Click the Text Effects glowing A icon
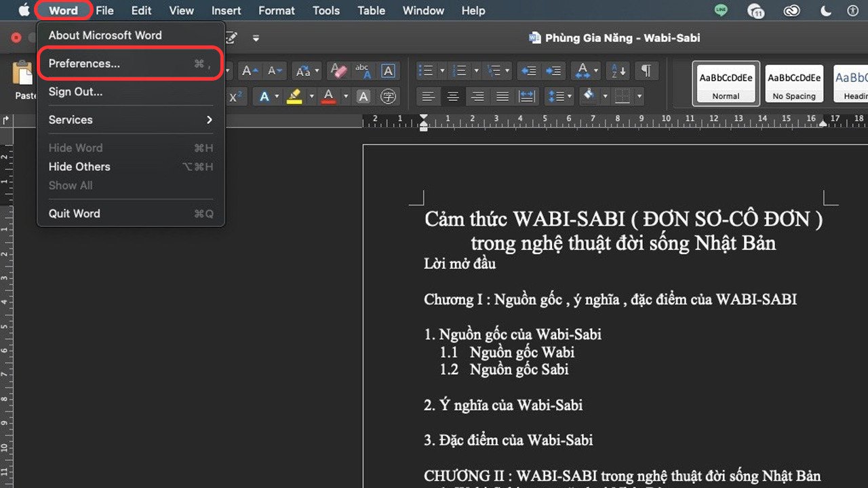The image size is (868, 488). pos(264,97)
